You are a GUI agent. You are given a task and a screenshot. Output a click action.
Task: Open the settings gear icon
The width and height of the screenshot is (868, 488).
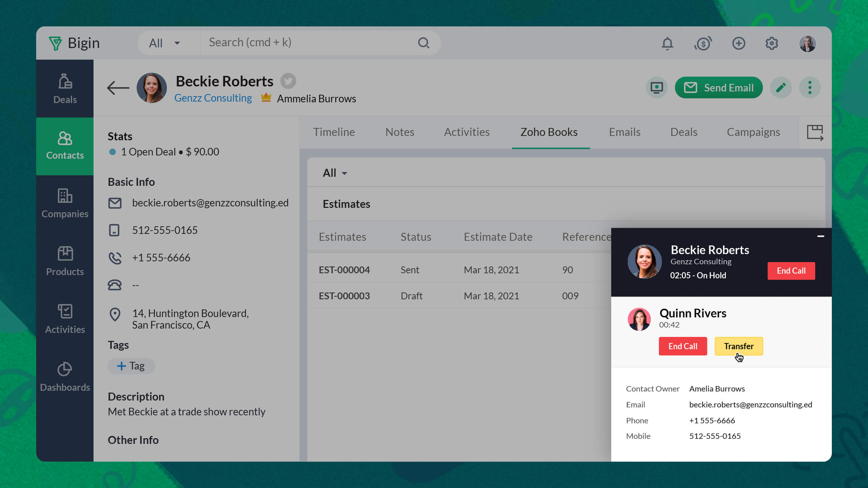pyautogui.click(x=771, y=44)
